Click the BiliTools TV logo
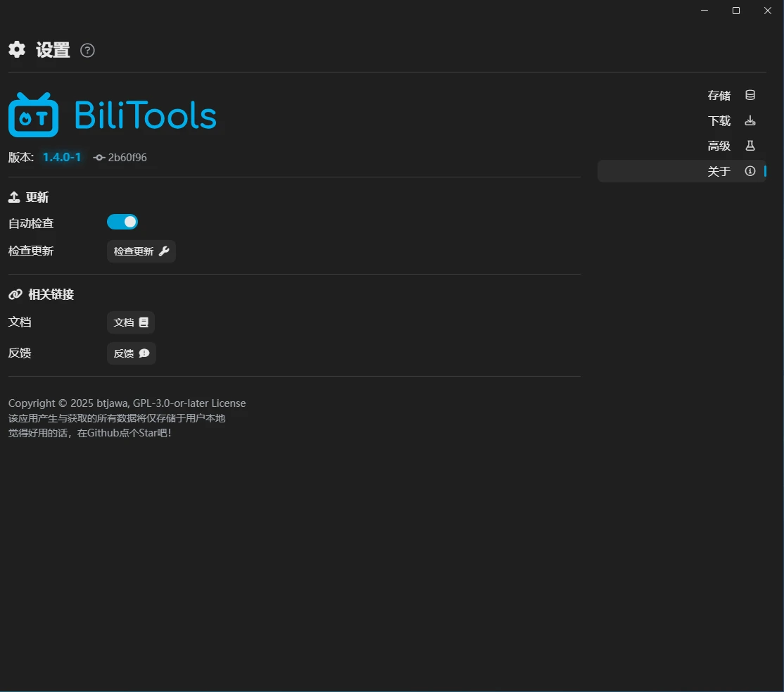The width and height of the screenshot is (784, 692). tap(33, 115)
